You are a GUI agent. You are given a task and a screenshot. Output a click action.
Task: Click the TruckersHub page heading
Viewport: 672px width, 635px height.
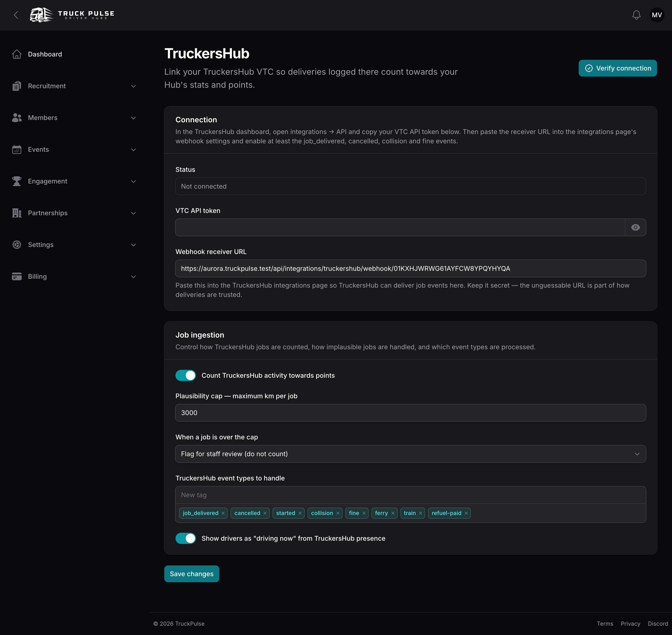coord(207,53)
